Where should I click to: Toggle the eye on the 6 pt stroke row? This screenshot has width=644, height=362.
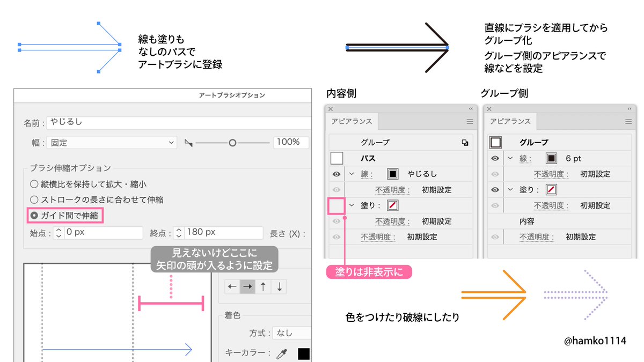click(x=495, y=159)
